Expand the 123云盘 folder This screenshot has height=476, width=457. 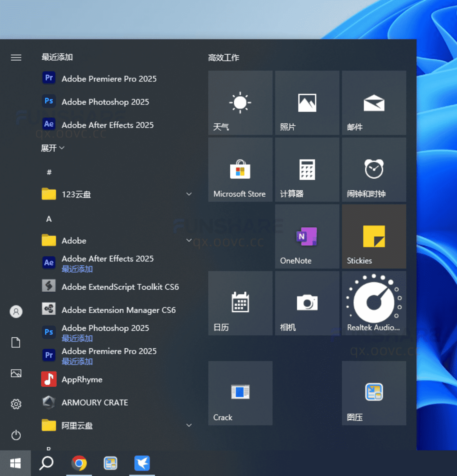click(x=189, y=194)
